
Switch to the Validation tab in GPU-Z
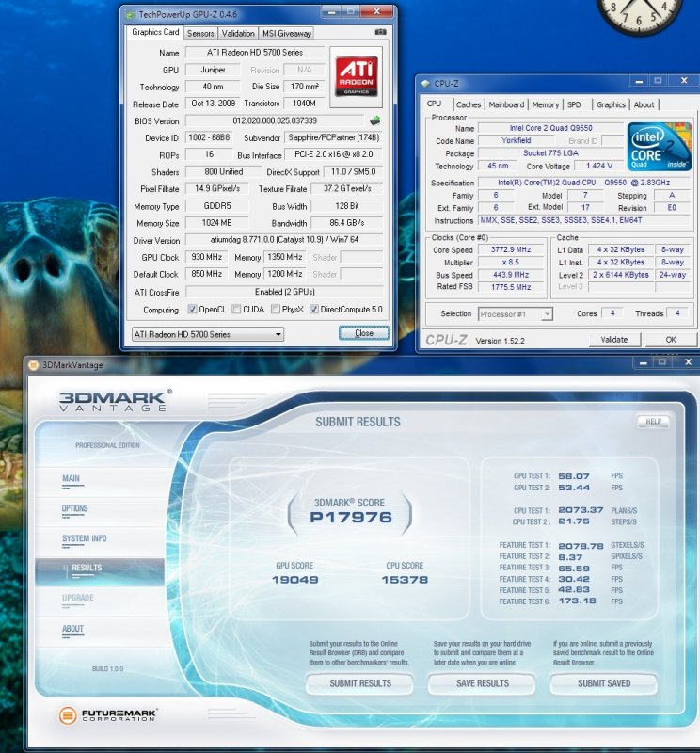(238, 33)
